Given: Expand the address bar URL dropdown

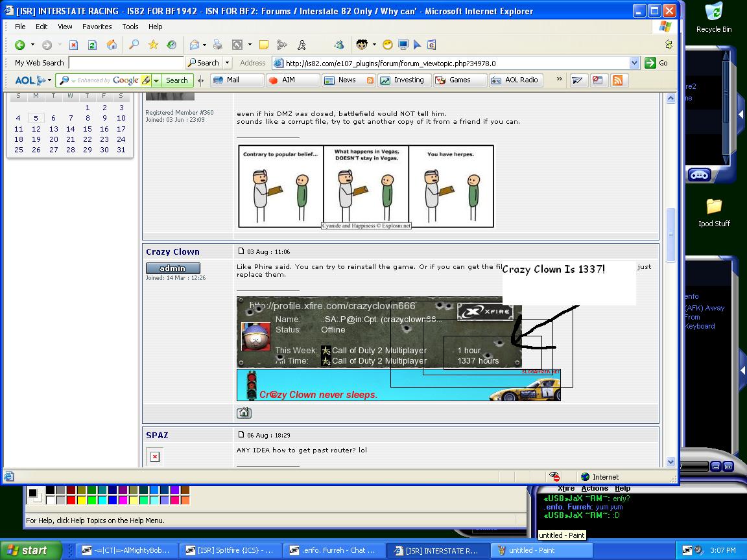Looking at the screenshot, I should click(x=634, y=63).
